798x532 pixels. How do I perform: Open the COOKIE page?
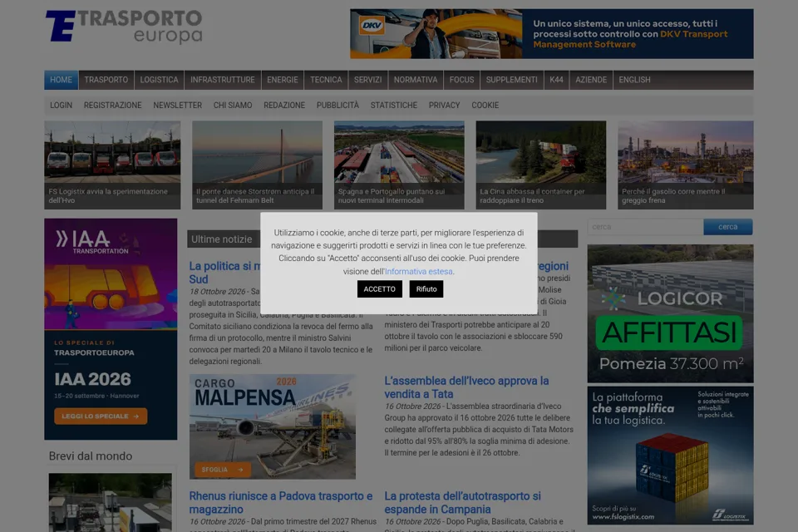485,106
